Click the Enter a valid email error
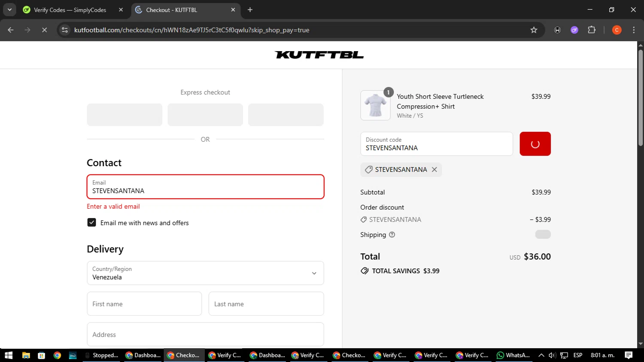The height and width of the screenshot is (362, 644). [x=113, y=207]
